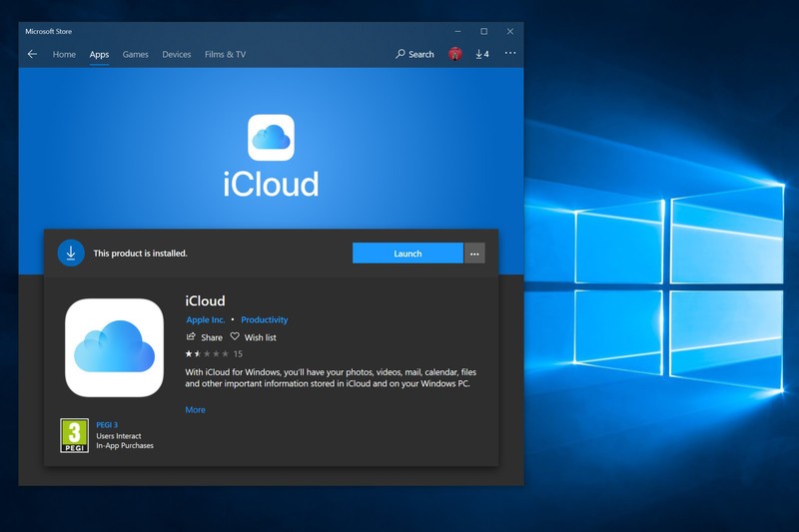Open more options next to Launch
This screenshot has height=532, width=799.
[x=474, y=253]
